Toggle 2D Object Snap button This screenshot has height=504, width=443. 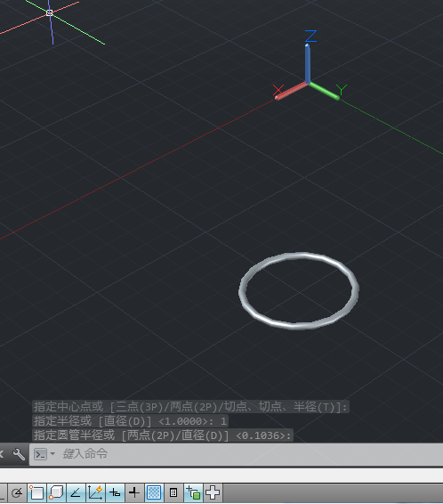[37, 492]
